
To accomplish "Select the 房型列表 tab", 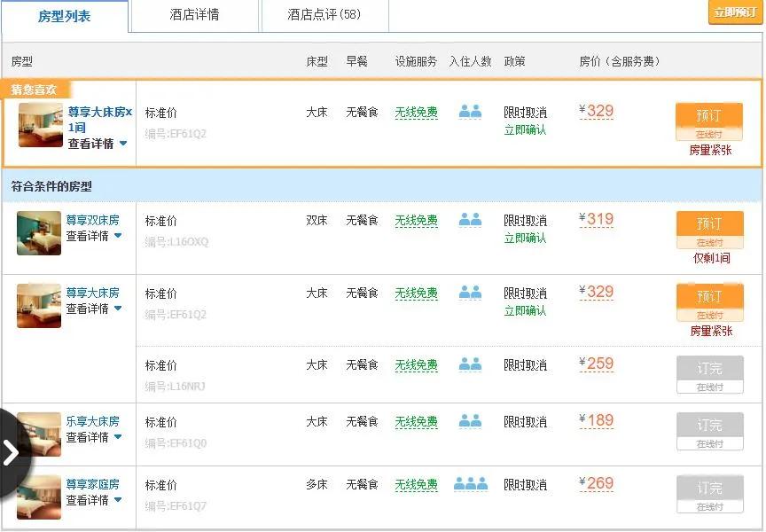I will pos(65,14).
